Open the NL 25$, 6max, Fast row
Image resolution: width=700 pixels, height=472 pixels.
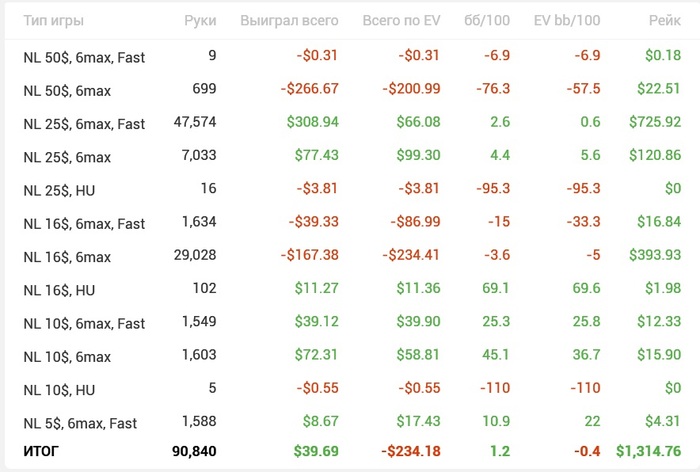click(x=84, y=124)
